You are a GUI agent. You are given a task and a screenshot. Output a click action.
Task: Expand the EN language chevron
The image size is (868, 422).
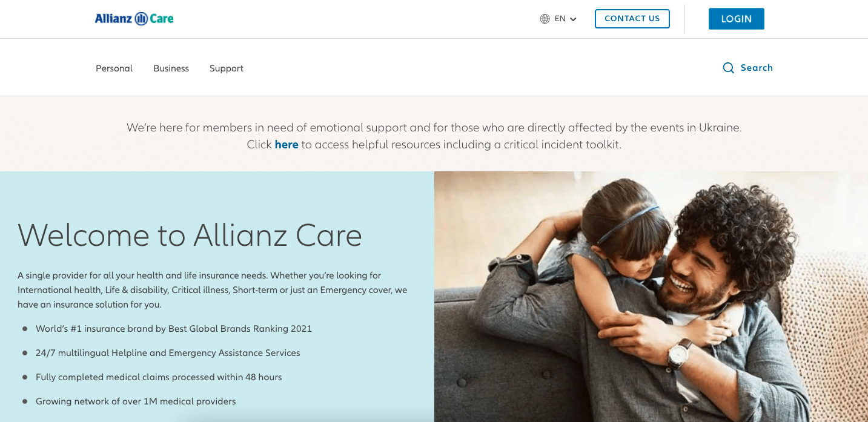pos(573,19)
